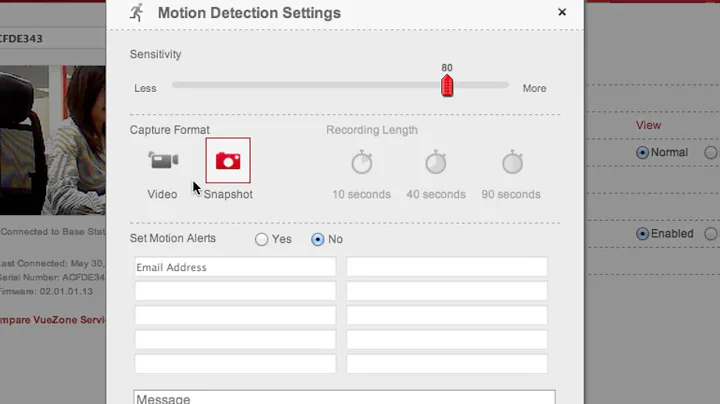Viewport: 720px width, 404px height.
Task: Select the Video capture format icon
Action: click(x=163, y=160)
